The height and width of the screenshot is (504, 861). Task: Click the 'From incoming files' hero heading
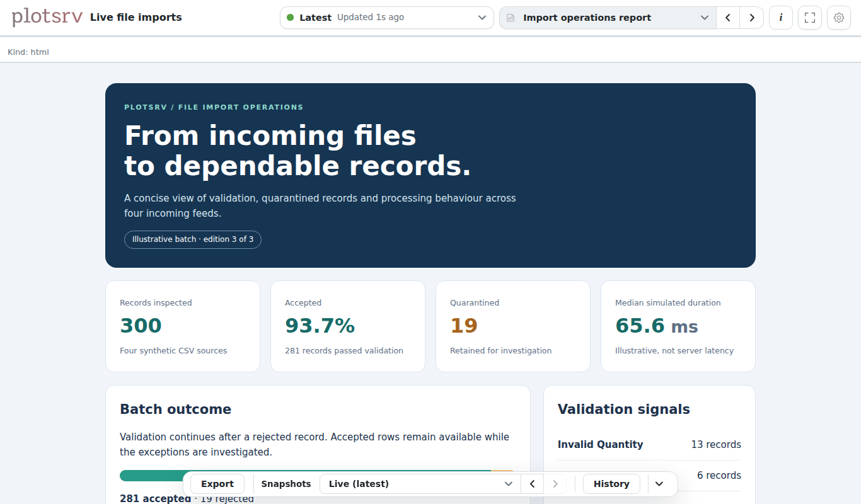click(270, 135)
